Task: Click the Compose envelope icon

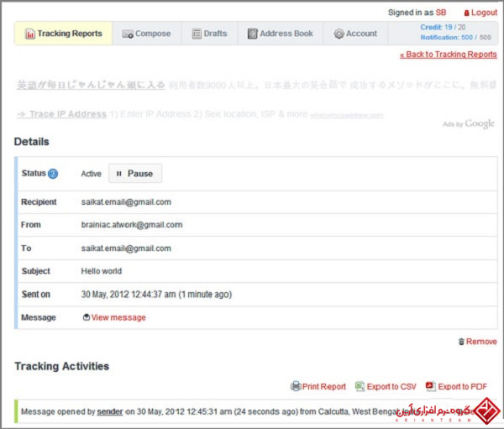Action: 128,34
